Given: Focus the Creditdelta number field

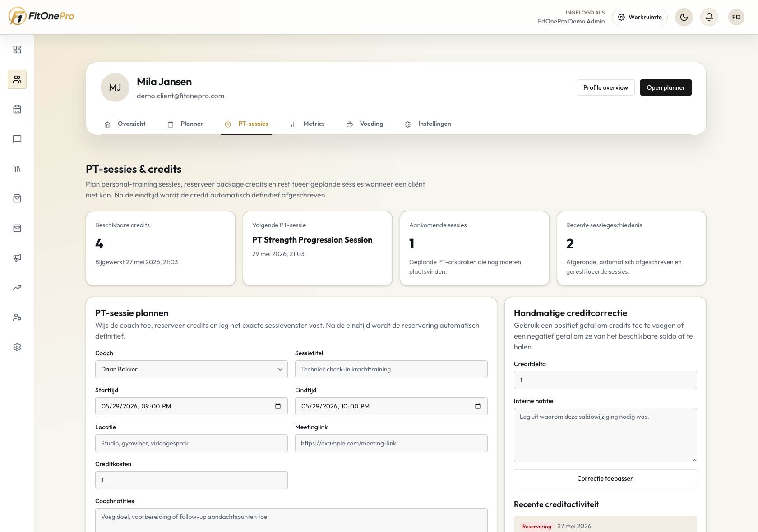Looking at the screenshot, I should [x=605, y=380].
